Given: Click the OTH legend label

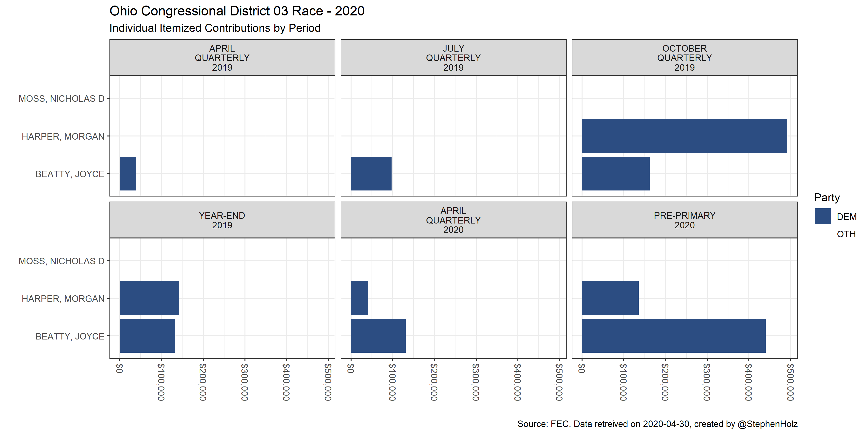Looking at the screenshot, I should click(x=846, y=234).
